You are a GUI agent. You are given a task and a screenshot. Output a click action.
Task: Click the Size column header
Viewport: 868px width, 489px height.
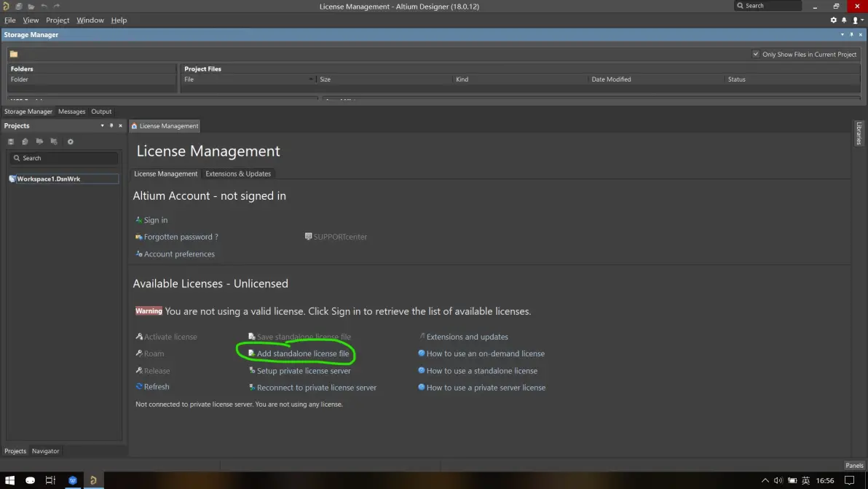click(x=384, y=79)
